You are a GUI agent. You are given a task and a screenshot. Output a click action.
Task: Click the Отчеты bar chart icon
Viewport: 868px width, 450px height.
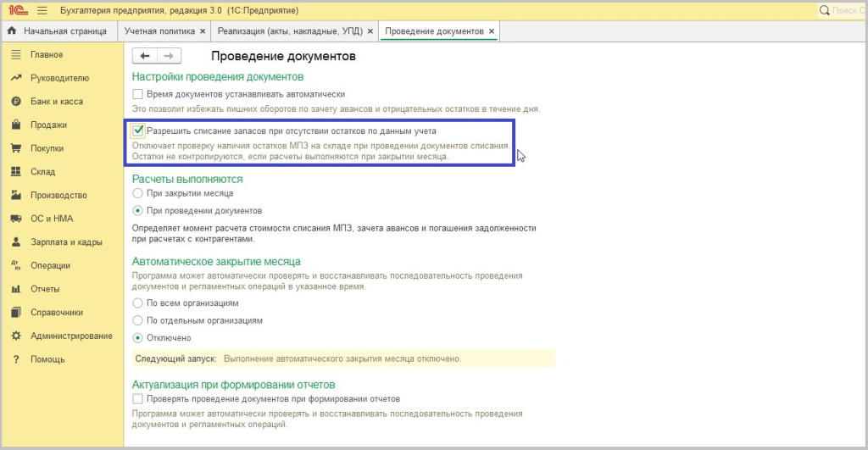[16, 289]
